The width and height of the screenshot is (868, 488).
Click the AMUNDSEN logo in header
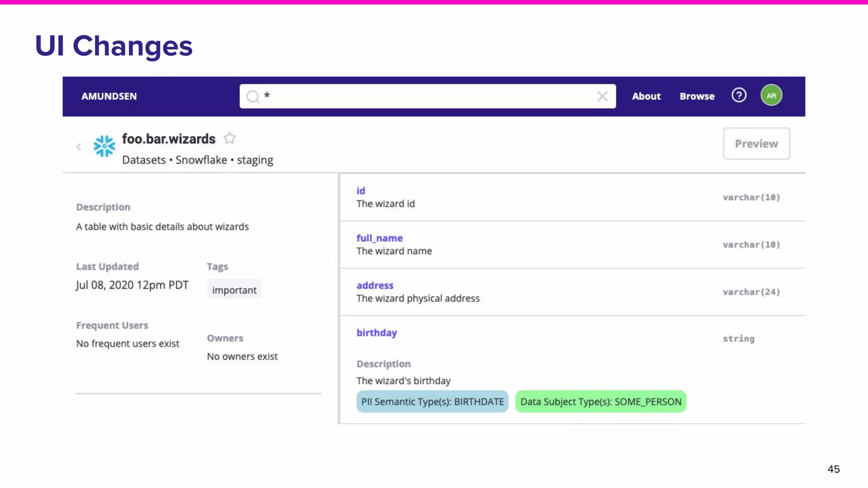click(109, 96)
